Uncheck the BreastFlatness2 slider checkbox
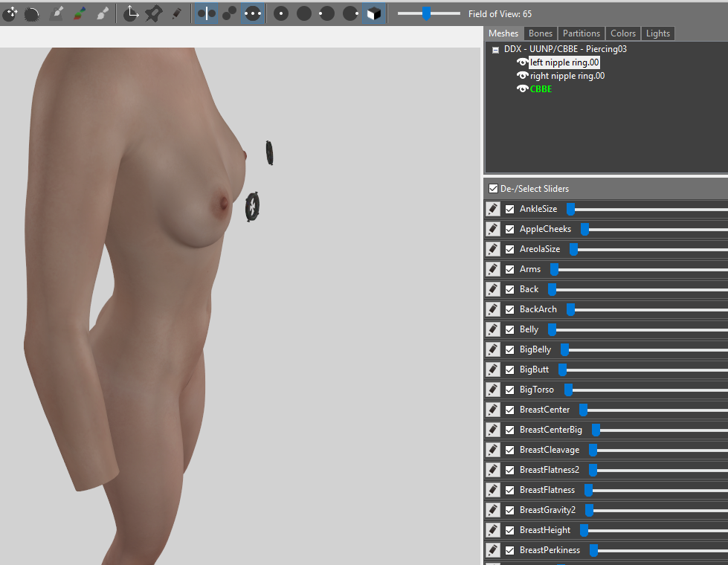 click(510, 470)
